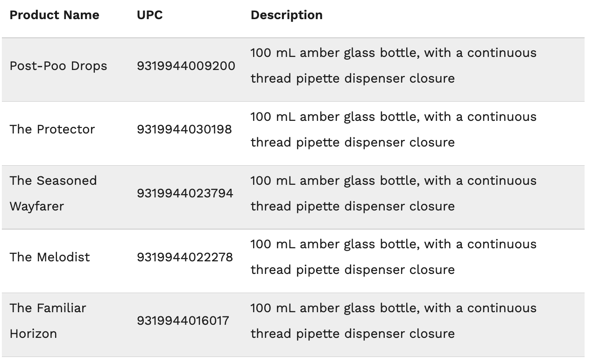Viewport: 593px width, 364px height.
Task: Click the Description column header
Action: (x=287, y=15)
